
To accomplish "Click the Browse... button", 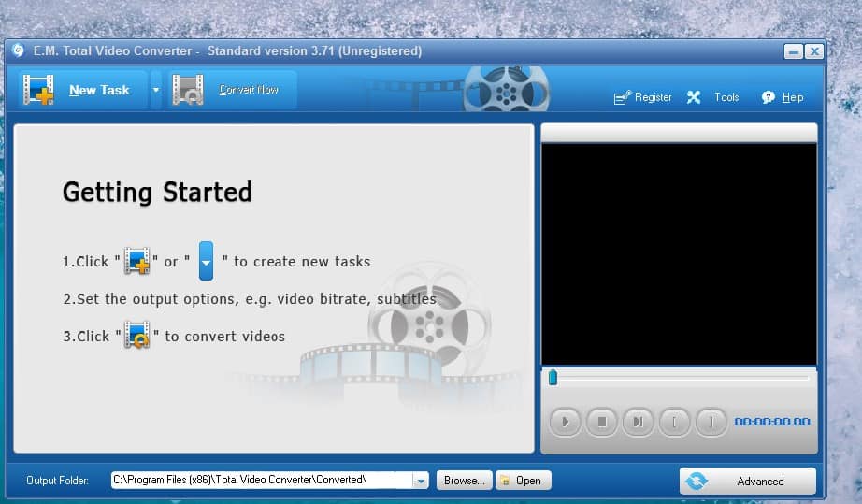I will [464, 481].
